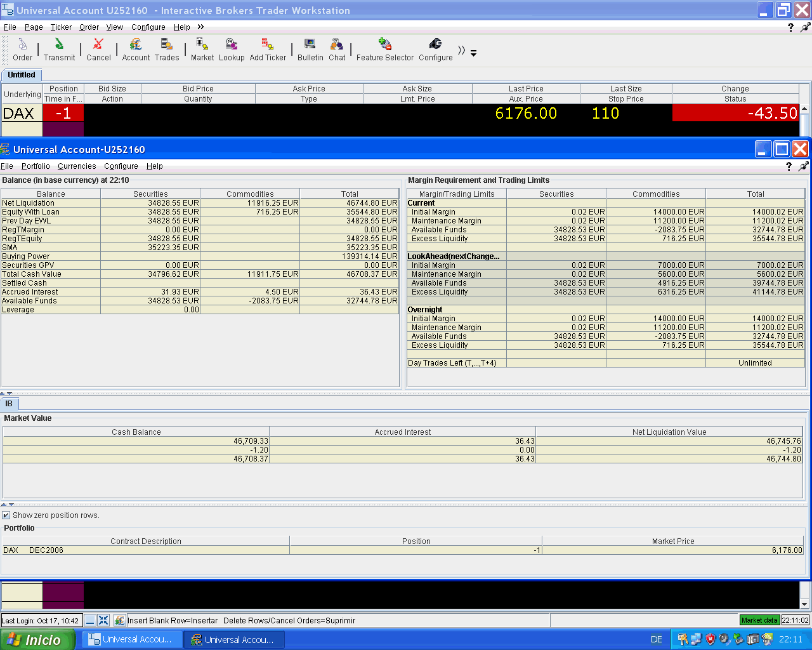Click the Buying Power total 139314.14 EUR
Viewport: 812px width, 650px height.
(x=350, y=256)
